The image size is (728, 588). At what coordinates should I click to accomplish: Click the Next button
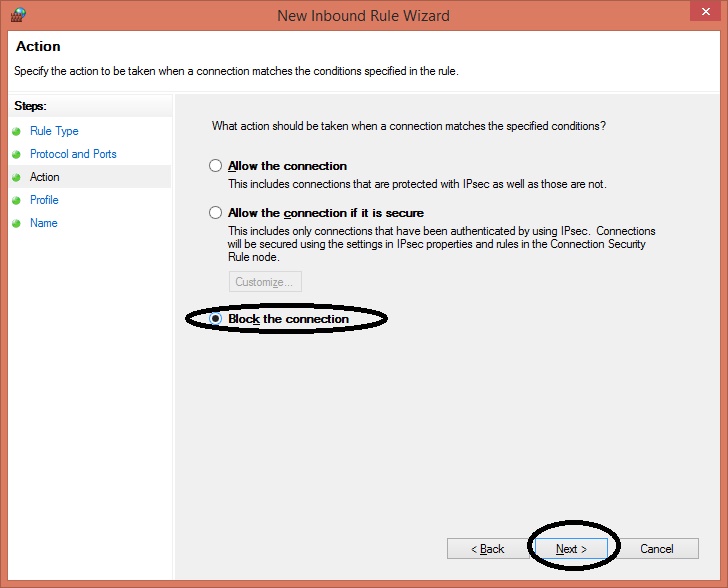pos(571,549)
